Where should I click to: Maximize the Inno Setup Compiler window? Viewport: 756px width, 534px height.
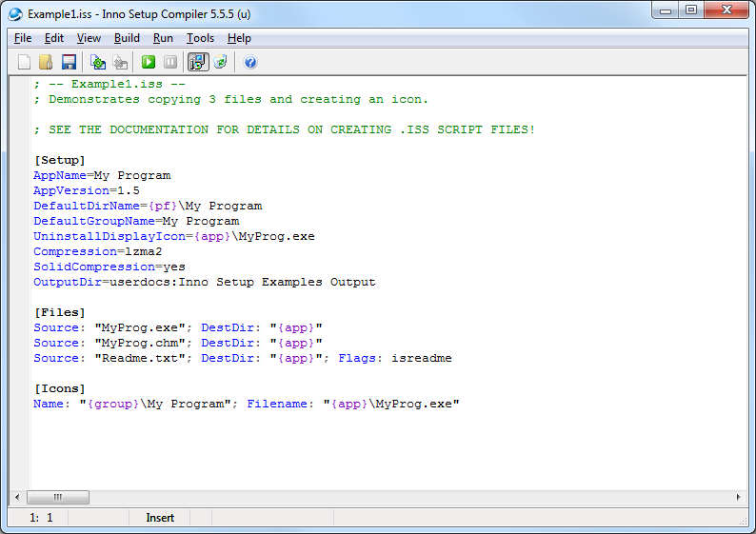click(x=691, y=10)
